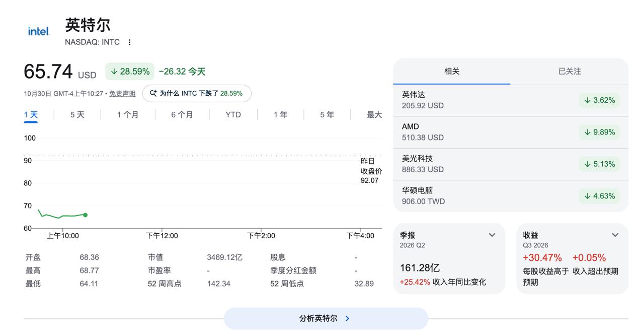Image resolution: width=644 pixels, height=336 pixels.
Task: Select the 最大 range tab
Action: click(374, 115)
